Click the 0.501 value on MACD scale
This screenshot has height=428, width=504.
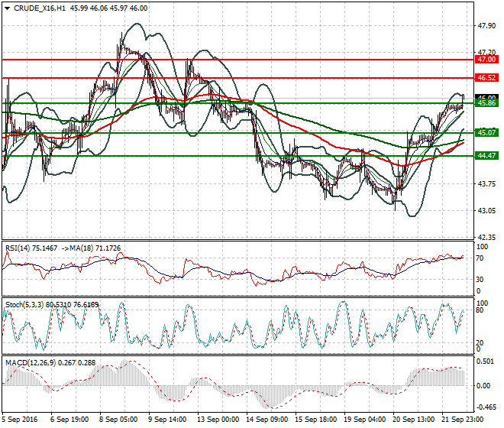485,362
